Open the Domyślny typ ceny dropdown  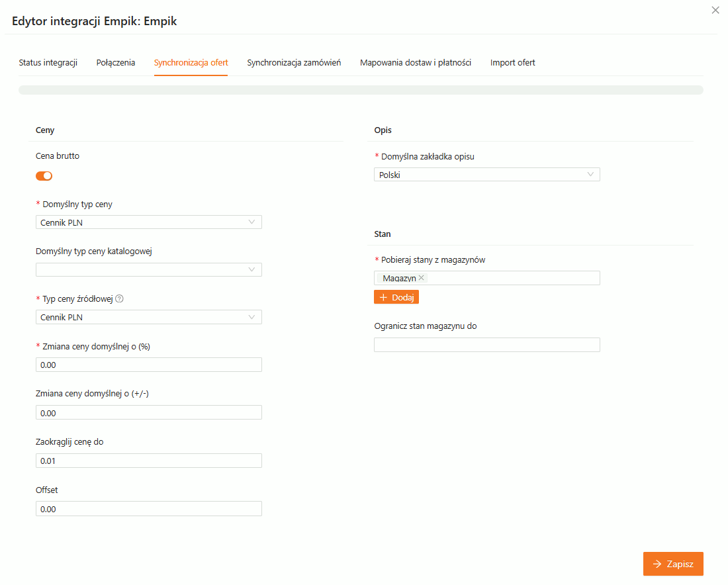coord(148,222)
